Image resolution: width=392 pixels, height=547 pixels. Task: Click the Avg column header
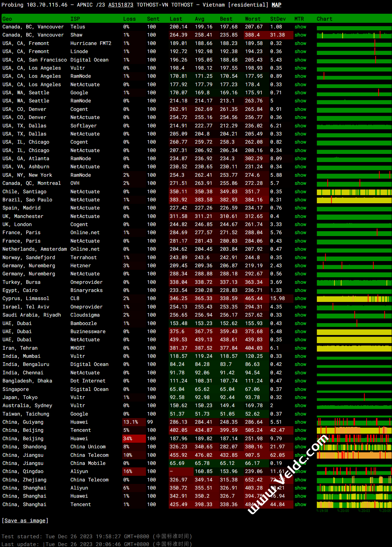click(200, 19)
